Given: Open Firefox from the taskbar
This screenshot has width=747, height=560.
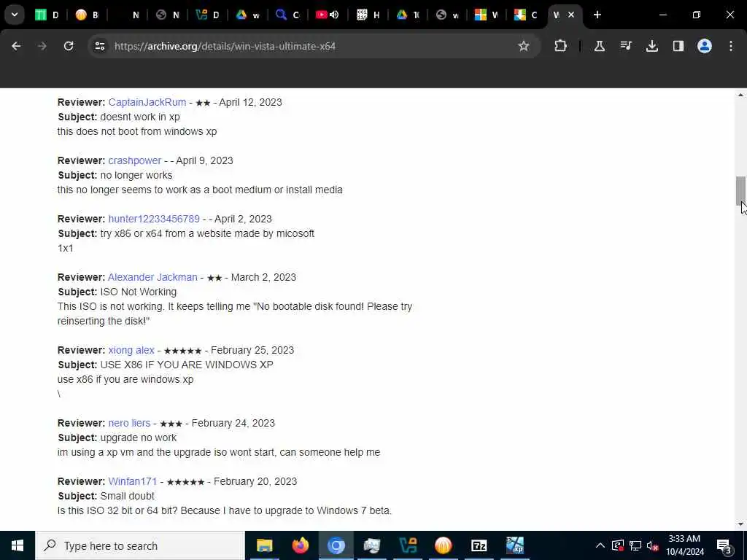Looking at the screenshot, I should point(300,545).
